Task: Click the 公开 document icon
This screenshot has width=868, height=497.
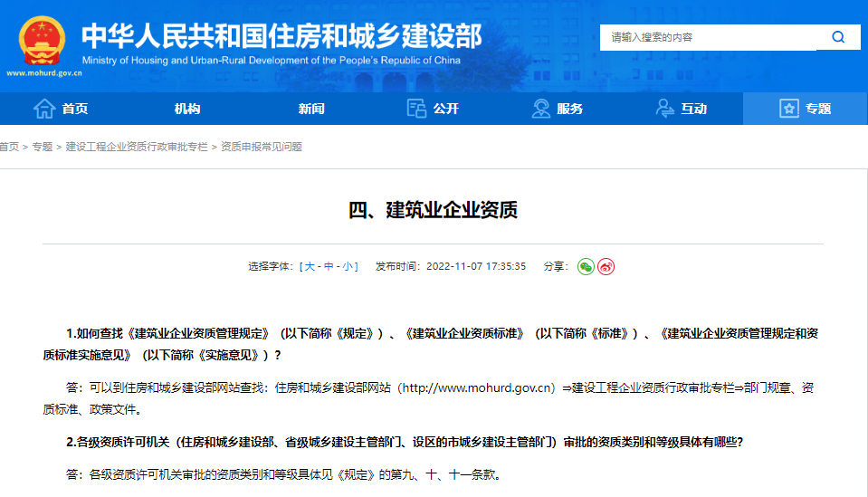Action: tap(416, 109)
